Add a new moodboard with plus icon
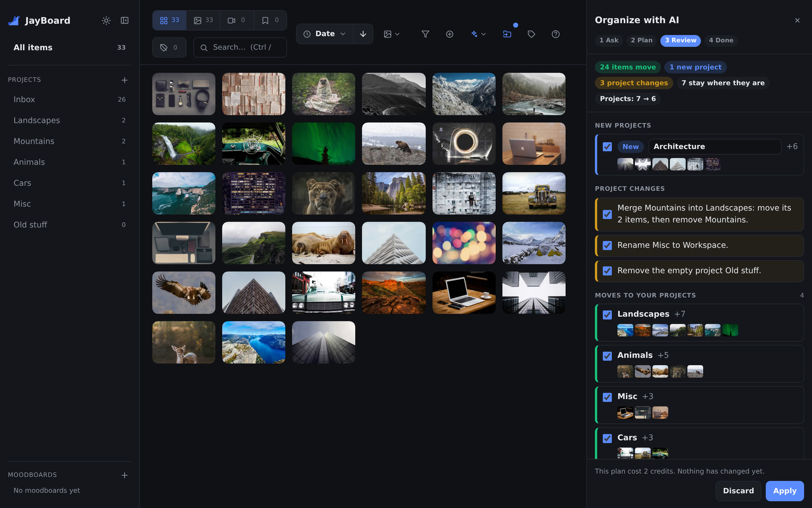812x508 pixels. click(125, 475)
